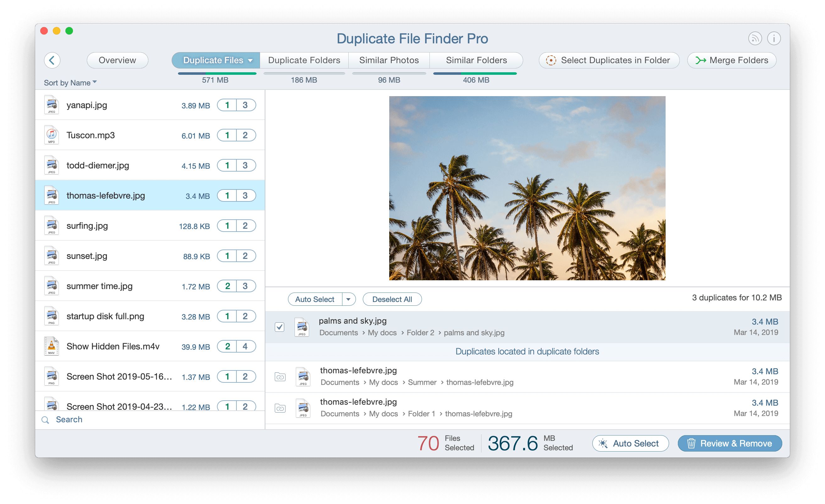The width and height of the screenshot is (825, 504).
Task: Switch to the Similar Photos tab
Action: [389, 59]
